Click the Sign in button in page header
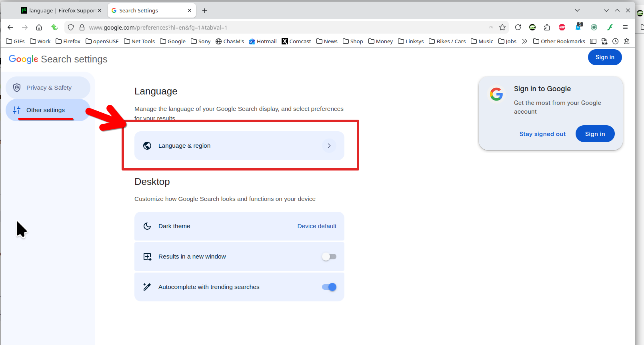Viewport: 644px width, 345px height. [x=605, y=57]
